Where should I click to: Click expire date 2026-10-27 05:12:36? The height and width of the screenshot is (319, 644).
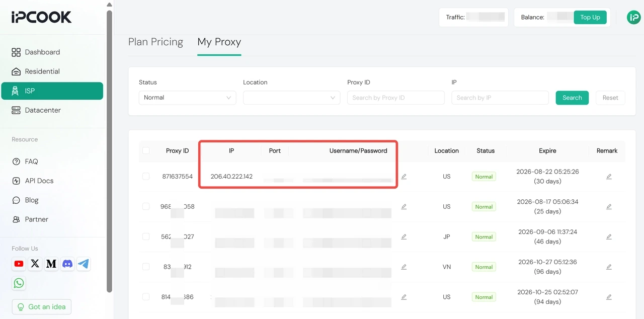pyautogui.click(x=547, y=262)
